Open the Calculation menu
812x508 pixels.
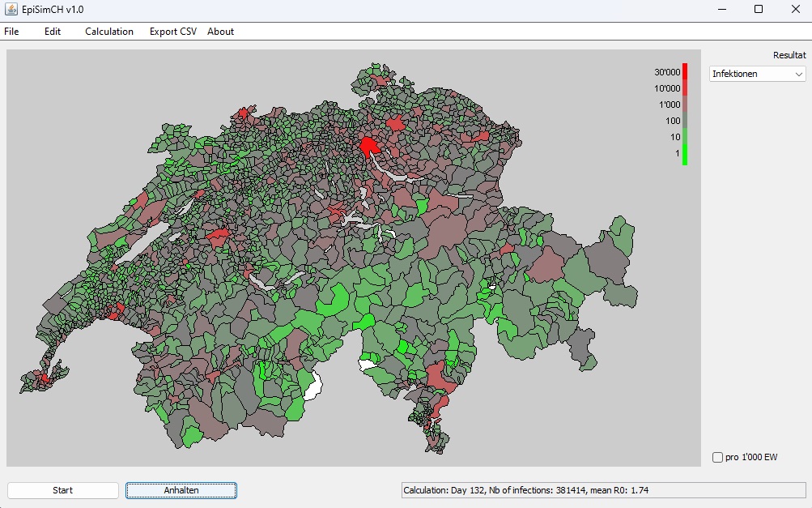click(x=108, y=32)
